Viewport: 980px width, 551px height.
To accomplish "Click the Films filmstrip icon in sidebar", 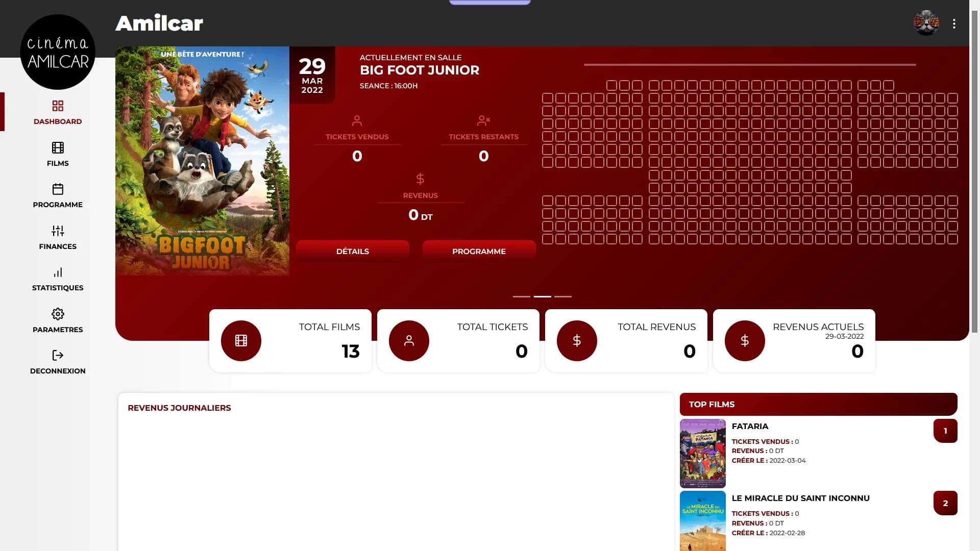I will click(58, 147).
